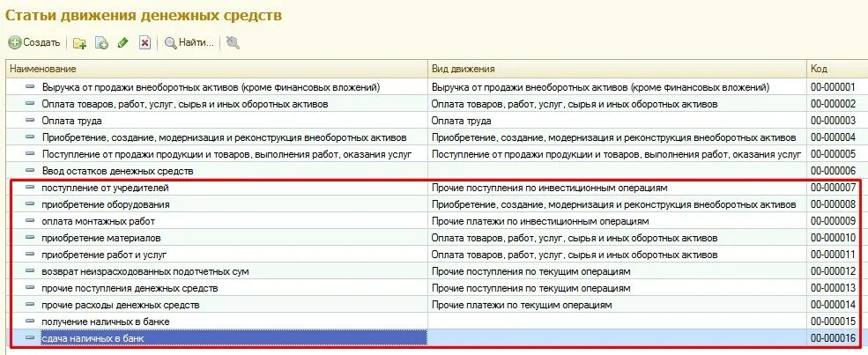Select name 'Поступление от продажи продукции и товаров'
This screenshot has width=868, height=355.
226,154
